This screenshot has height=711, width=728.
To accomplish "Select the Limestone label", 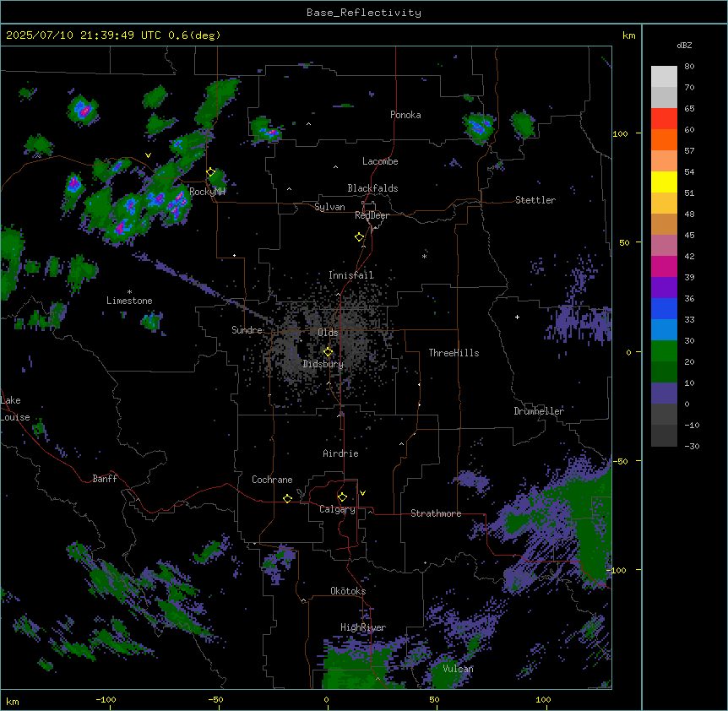I will click(129, 301).
